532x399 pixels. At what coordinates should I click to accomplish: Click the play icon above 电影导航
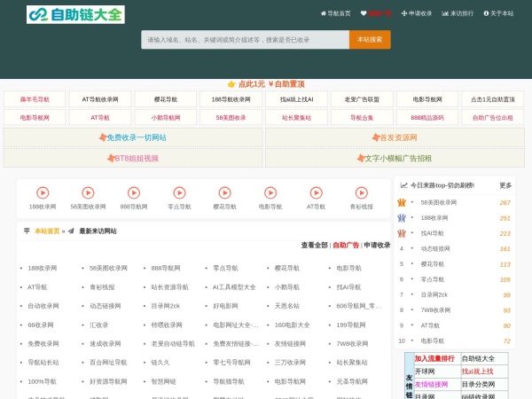tap(270, 192)
